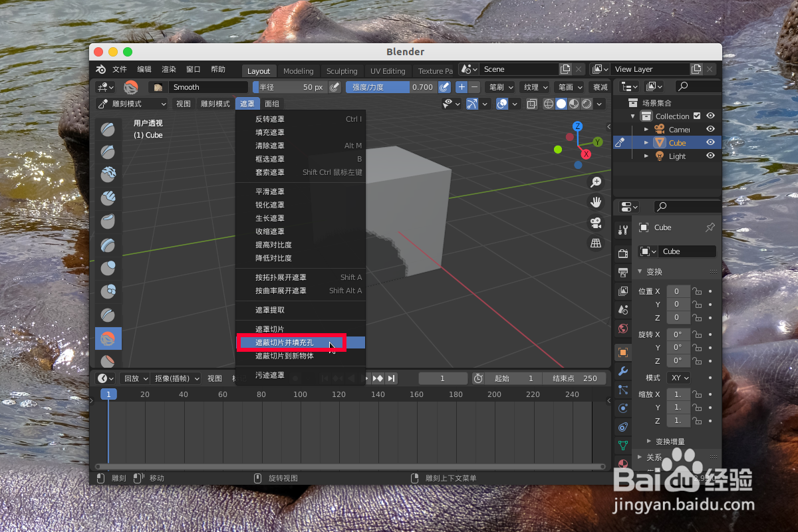The height and width of the screenshot is (532, 798).
Task: Click the timeline playhead marker 1
Action: tap(108, 394)
